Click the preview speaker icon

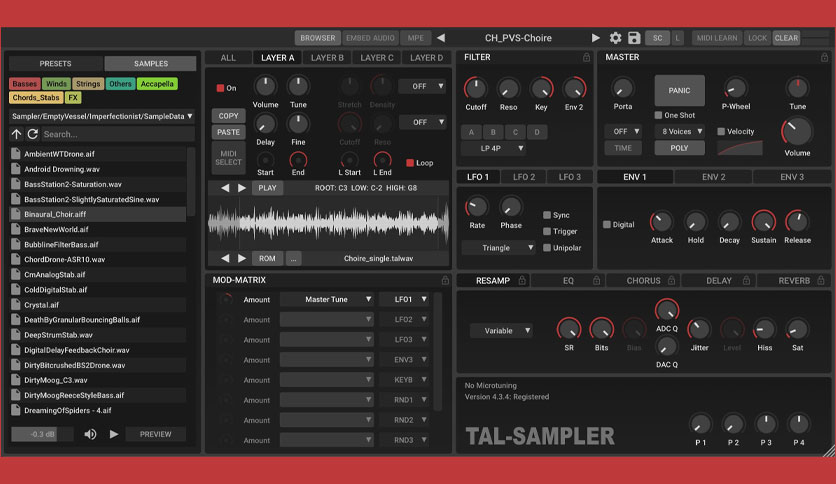coord(90,434)
